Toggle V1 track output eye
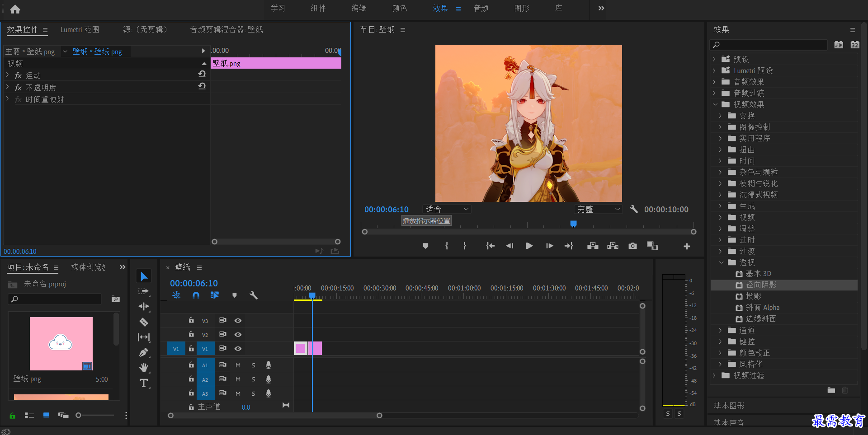Screen dimensions: 868x435 tap(238, 348)
